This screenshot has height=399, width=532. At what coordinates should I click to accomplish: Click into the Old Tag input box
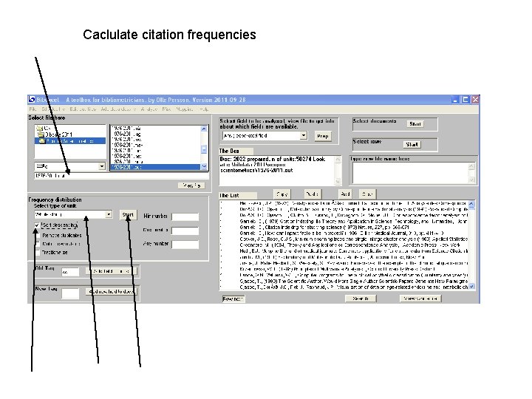tap(70, 272)
